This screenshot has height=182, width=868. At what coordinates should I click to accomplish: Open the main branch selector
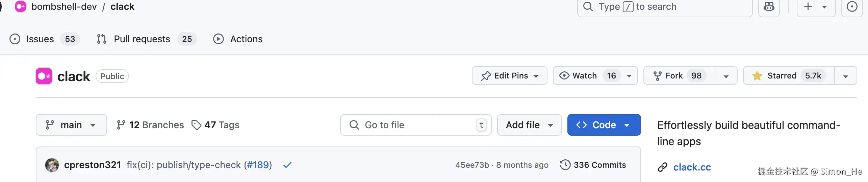71,125
